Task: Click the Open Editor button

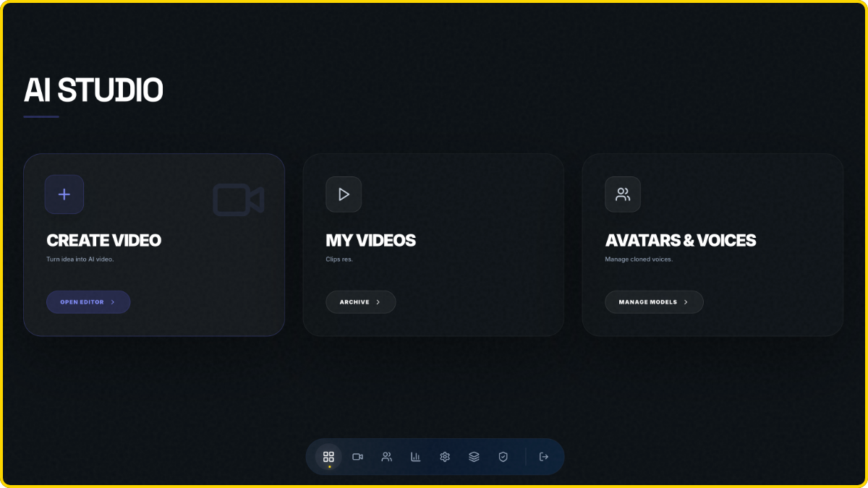Action: 88,302
